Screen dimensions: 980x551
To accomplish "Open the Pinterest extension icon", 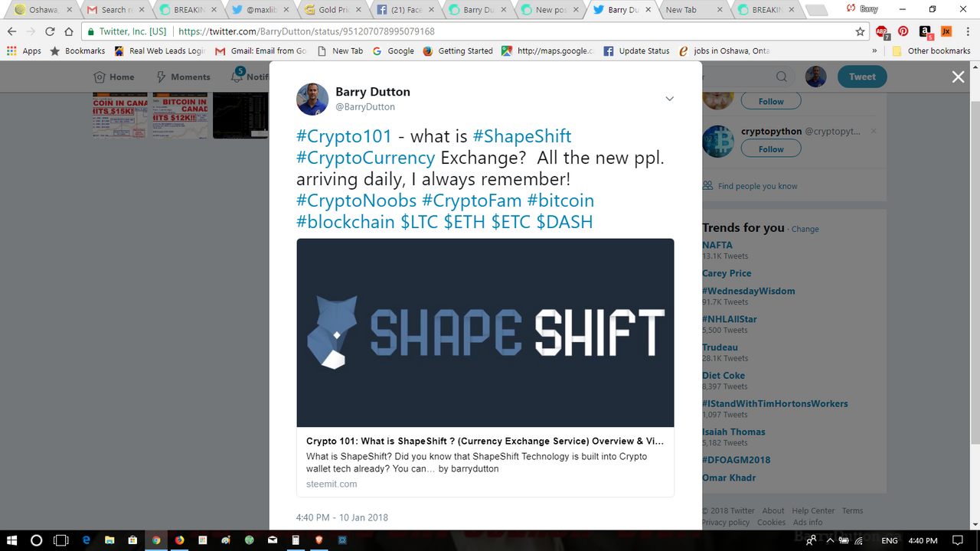I will 903,31.
